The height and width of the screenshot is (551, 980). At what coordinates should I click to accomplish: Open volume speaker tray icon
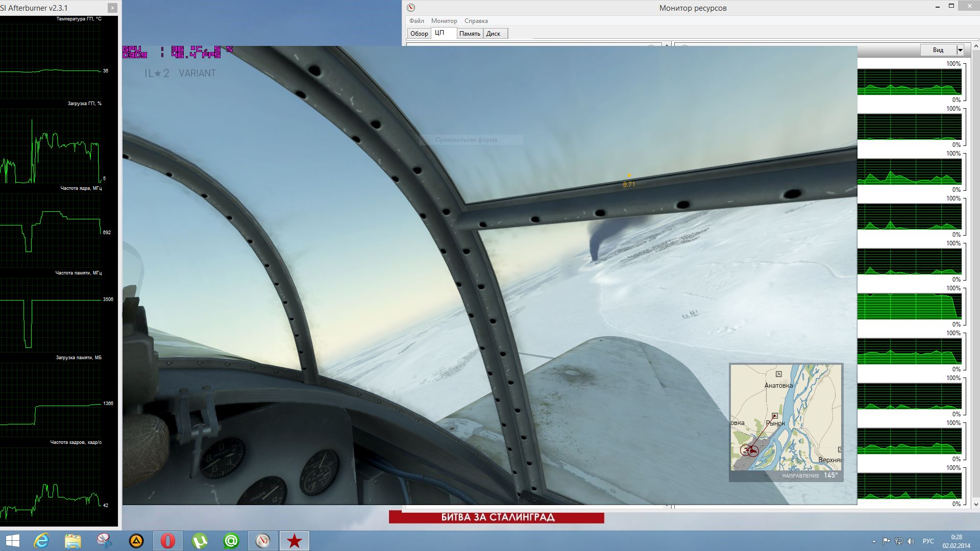pos(911,541)
